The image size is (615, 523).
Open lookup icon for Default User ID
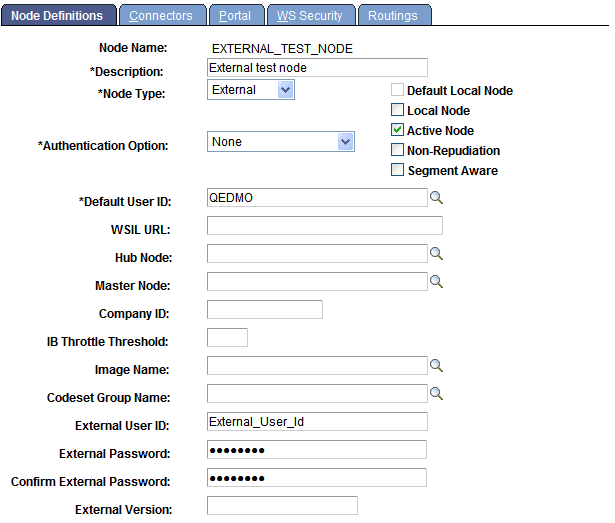(x=436, y=198)
